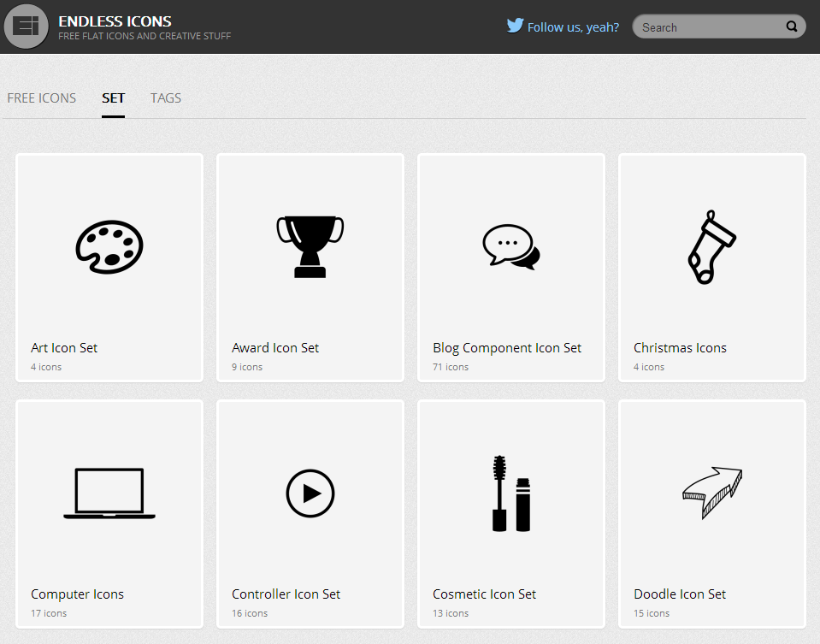
Task: Click 'FREE FLAT ICONS AND CREATIVE STUFF' tagline
Action: point(145,36)
